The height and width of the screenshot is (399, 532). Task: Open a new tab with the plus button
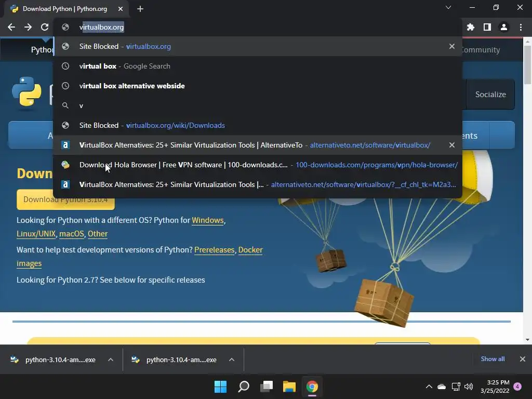tap(140, 9)
